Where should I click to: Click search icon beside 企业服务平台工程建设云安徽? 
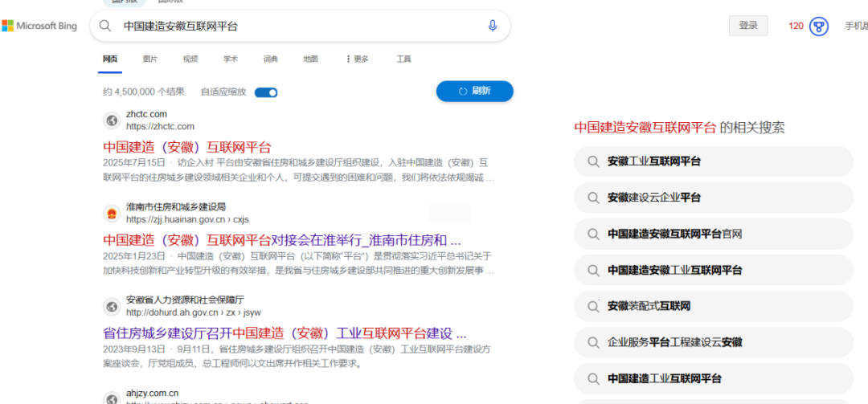(593, 343)
